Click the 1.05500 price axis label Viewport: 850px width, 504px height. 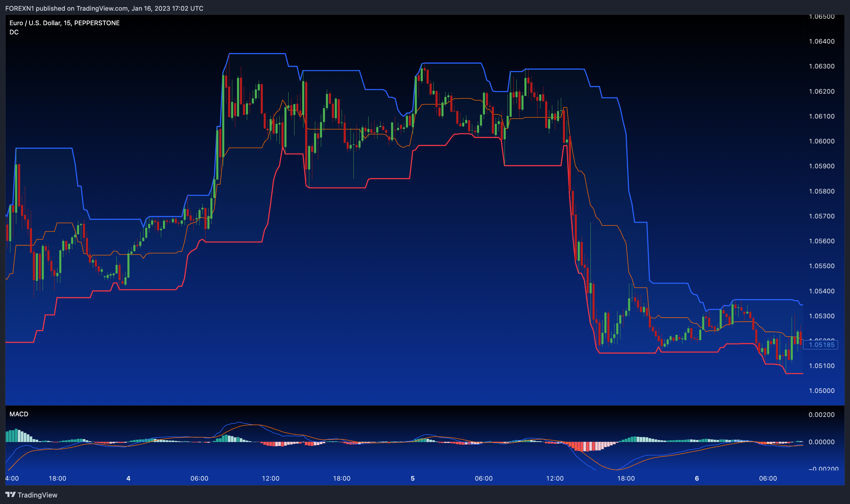pyautogui.click(x=822, y=266)
